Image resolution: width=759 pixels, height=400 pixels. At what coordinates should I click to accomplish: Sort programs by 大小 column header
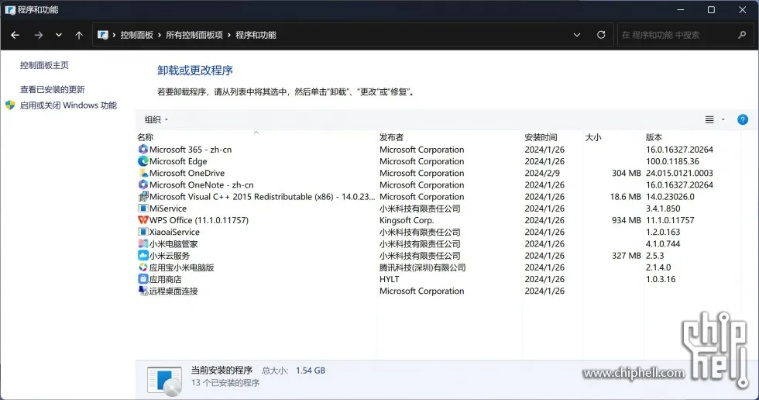[593, 137]
